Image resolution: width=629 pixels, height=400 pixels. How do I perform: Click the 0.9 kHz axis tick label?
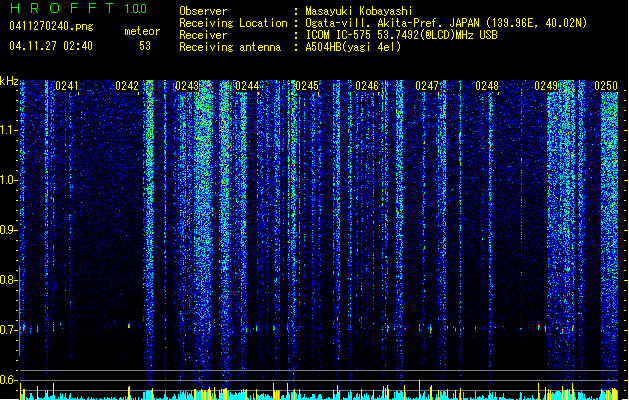(8, 230)
